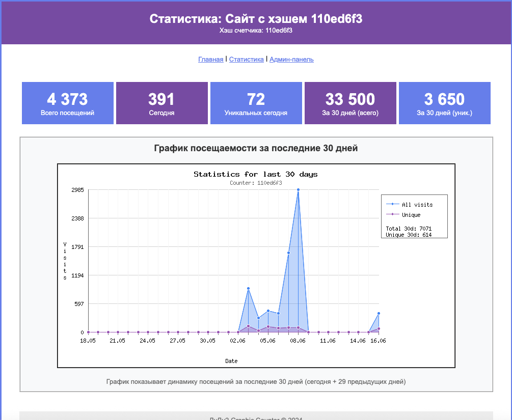
Task: Click x-axis date label 18.05
Action: point(88,341)
